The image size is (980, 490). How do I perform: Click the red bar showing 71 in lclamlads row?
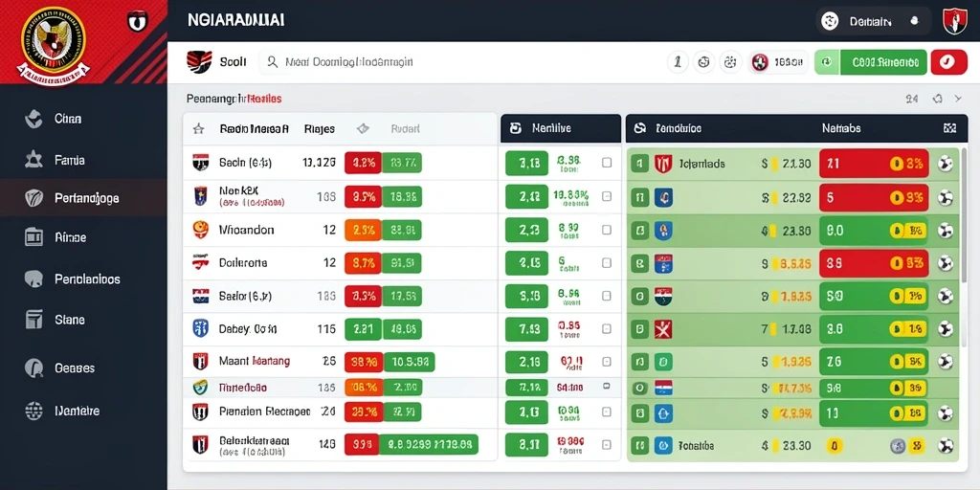pos(874,164)
